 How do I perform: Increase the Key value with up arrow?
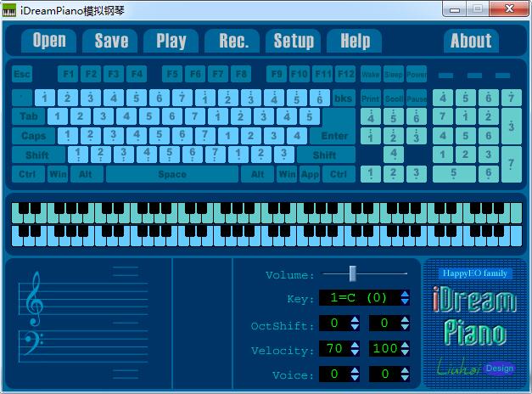pyautogui.click(x=405, y=294)
